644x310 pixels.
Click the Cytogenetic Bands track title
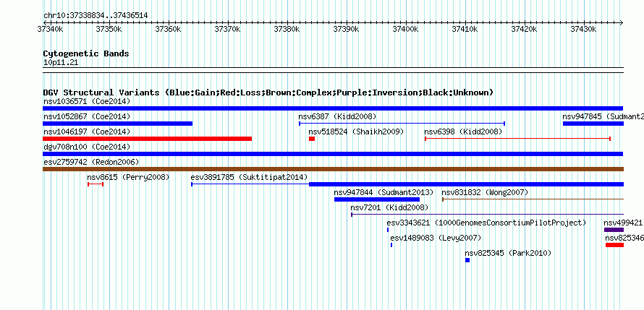pos(86,53)
